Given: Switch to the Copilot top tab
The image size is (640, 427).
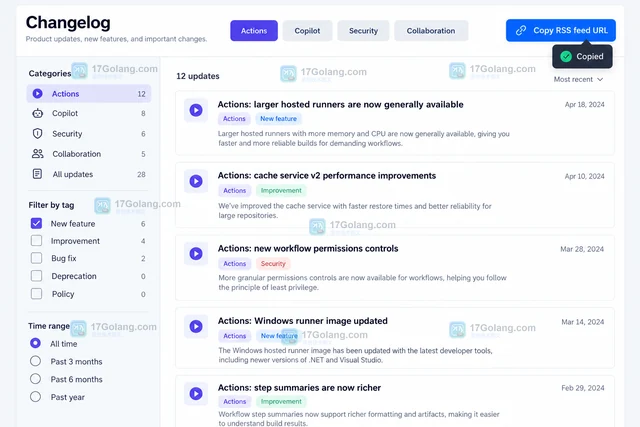Looking at the screenshot, I should 307,31.
